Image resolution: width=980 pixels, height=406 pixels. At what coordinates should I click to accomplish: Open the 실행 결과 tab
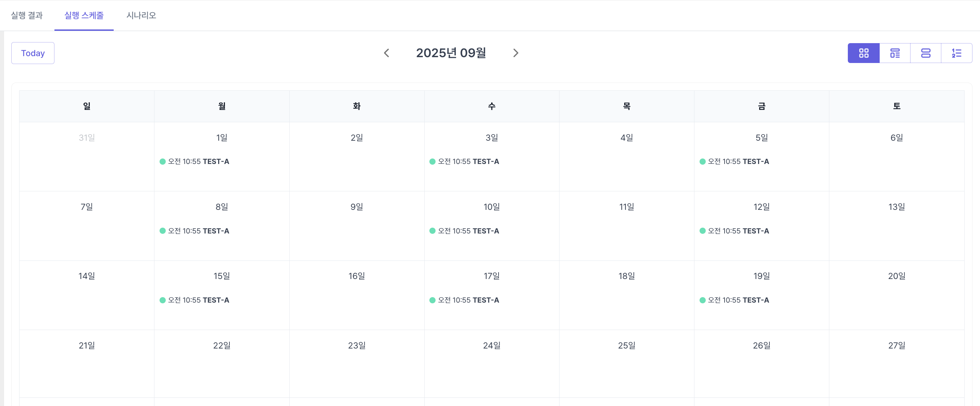27,15
